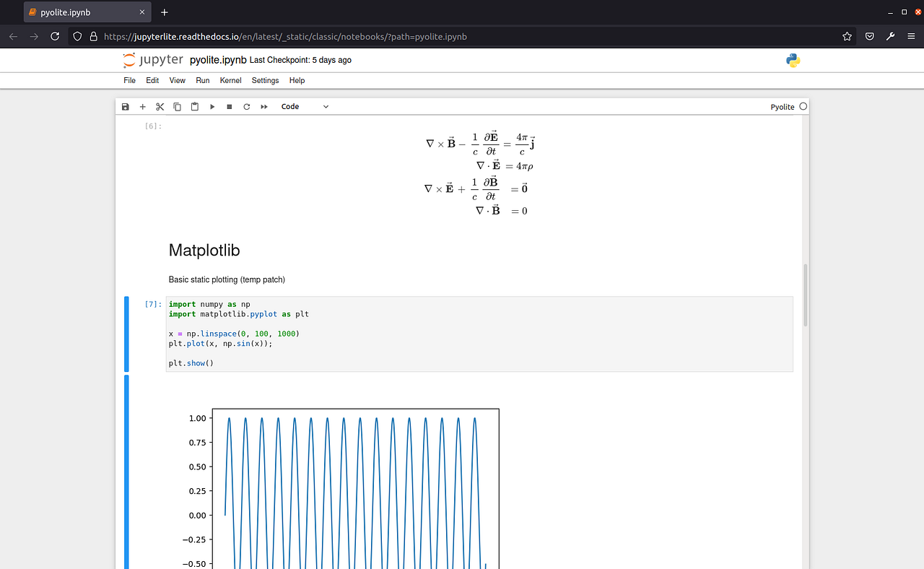Toggle the bookmark star in address bar
This screenshot has width=924, height=569.
coord(846,36)
